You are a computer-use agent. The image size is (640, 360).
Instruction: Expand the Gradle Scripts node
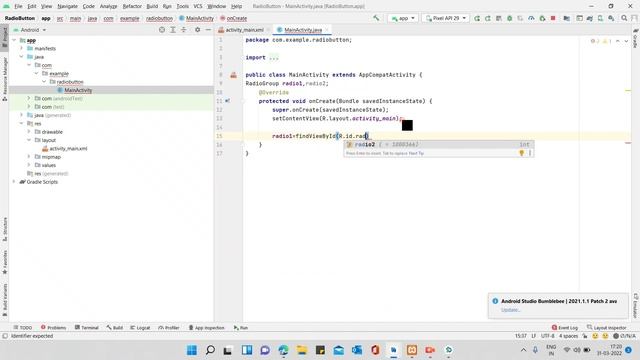point(15,182)
